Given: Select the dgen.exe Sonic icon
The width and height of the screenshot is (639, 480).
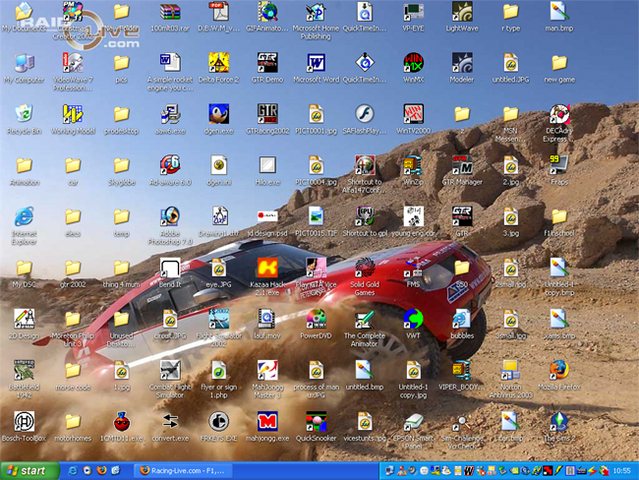Looking at the screenshot, I should coord(219,114).
